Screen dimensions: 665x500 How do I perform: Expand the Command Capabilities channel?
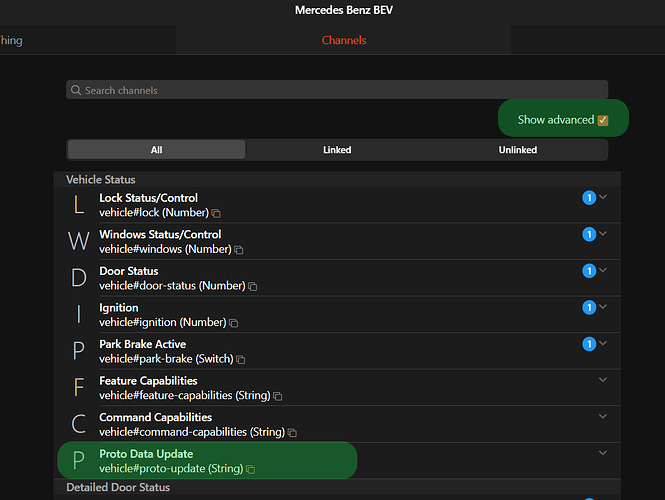click(603, 416)
